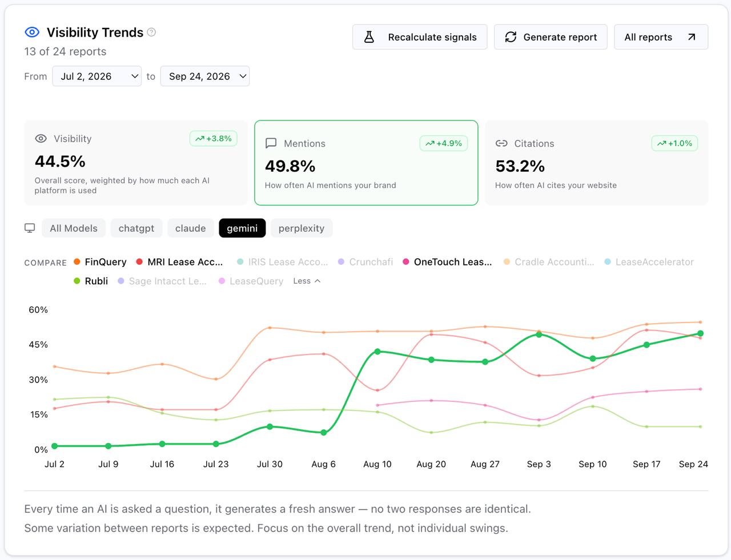Click the flask icon in Recalculate signals
The height and width of the screenshot is (560, 731).
coord(369,37)
